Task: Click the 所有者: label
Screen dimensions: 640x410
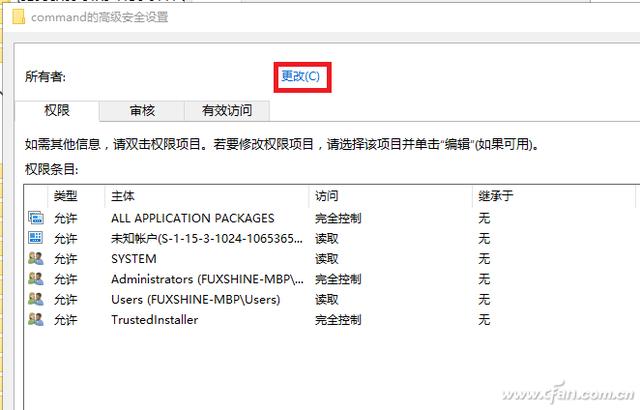Action: coord(45,76)
